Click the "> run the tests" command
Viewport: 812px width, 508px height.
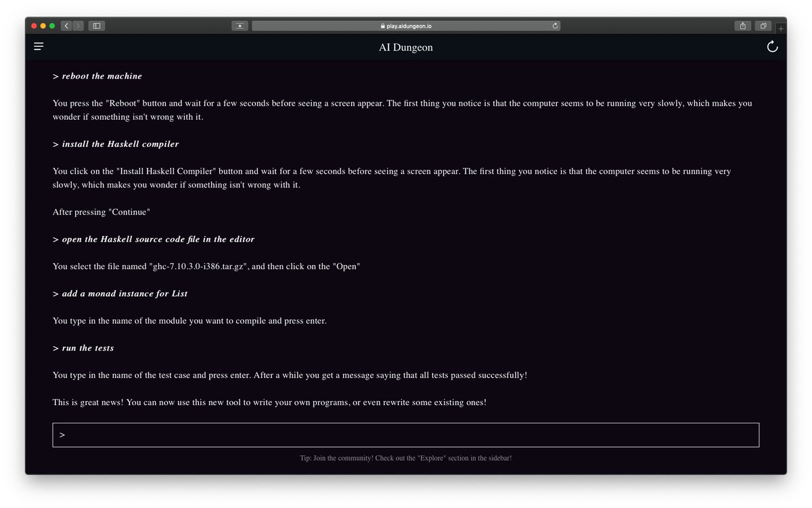coord(83,348)
